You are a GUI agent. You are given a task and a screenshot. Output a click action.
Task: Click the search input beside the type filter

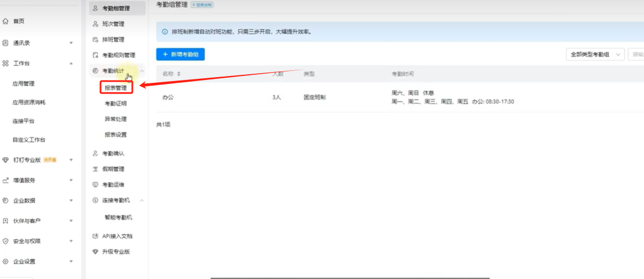click(636, 54)
